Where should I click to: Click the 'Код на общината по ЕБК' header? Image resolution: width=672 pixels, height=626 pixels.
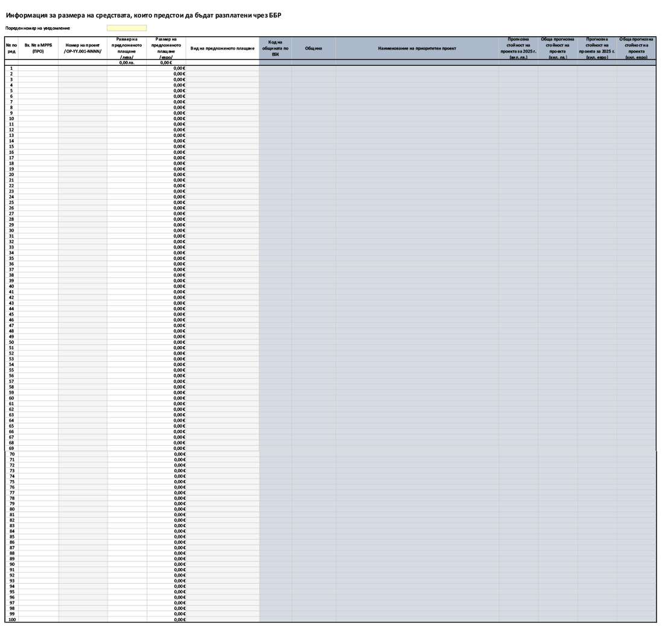[x=275, y=48]
